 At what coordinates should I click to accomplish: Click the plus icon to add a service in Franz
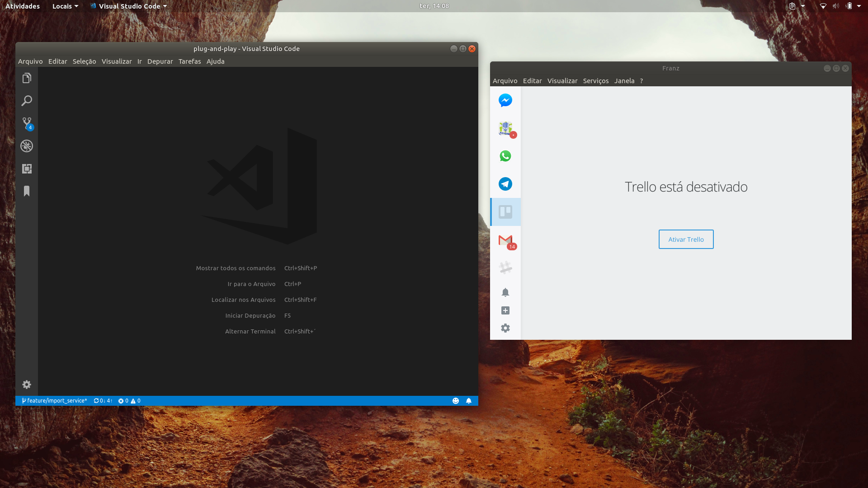coord(505,310)
